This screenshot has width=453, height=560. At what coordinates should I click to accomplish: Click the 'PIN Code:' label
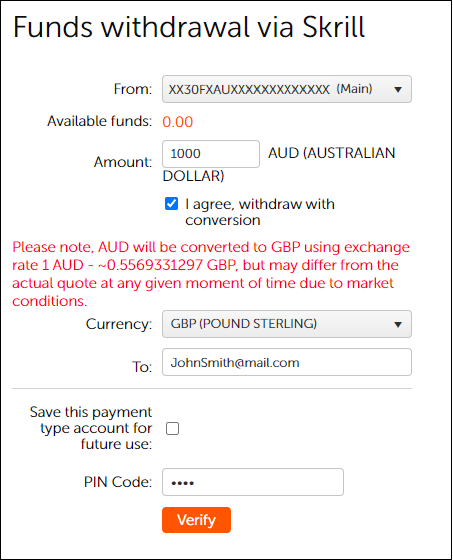coord(118,482)
